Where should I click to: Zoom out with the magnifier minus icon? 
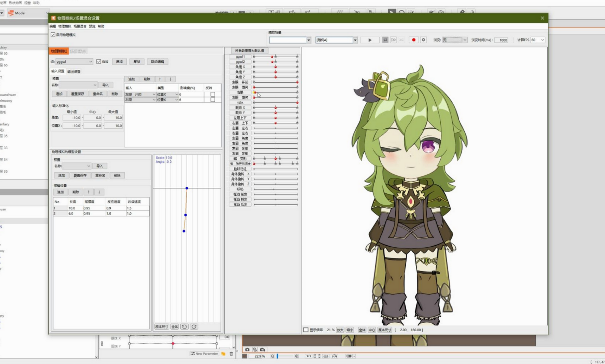(x=272, y=356)
